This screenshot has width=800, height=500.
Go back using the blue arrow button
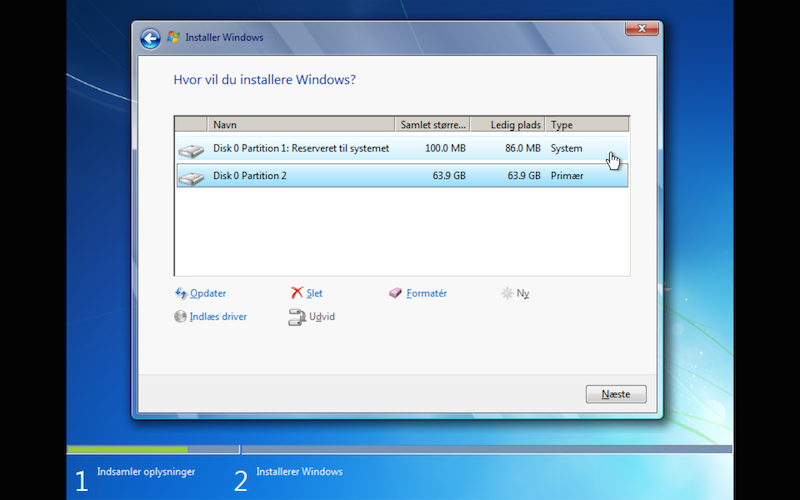[151, 38]
